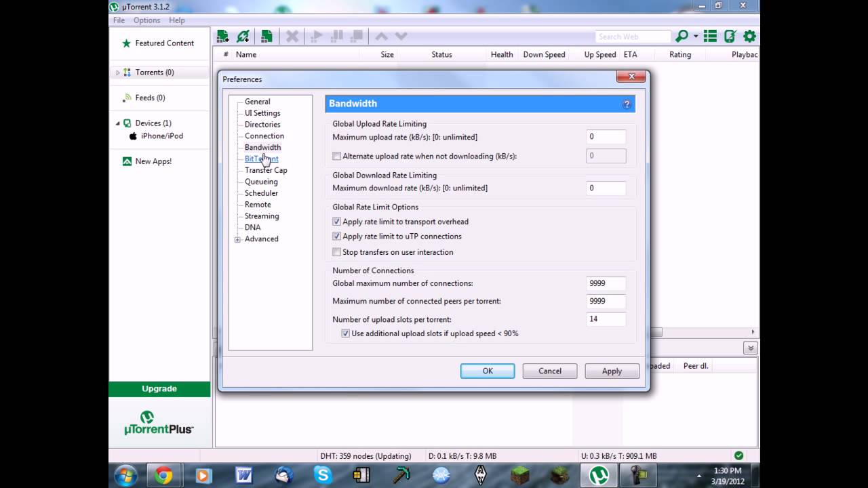Screen dimensions: 868x488
Task: Click OK in Preferences dialog
Action: [x=488, y=371]
